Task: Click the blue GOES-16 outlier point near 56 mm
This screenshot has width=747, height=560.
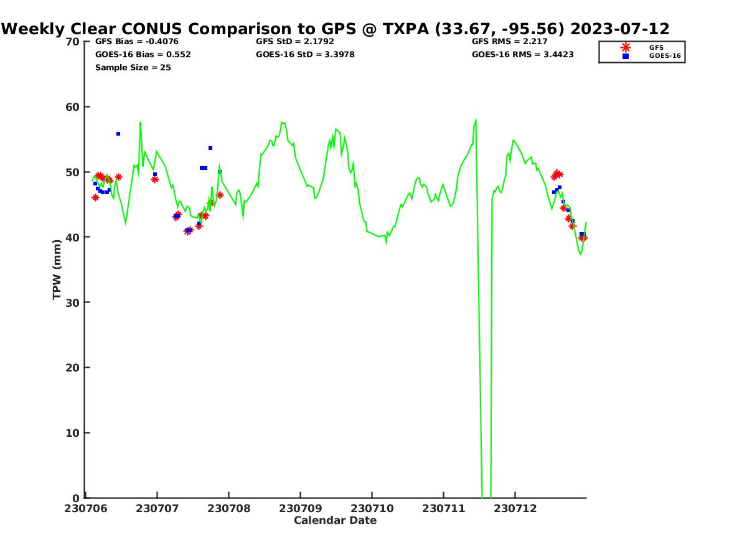Action: pos(118,134)
